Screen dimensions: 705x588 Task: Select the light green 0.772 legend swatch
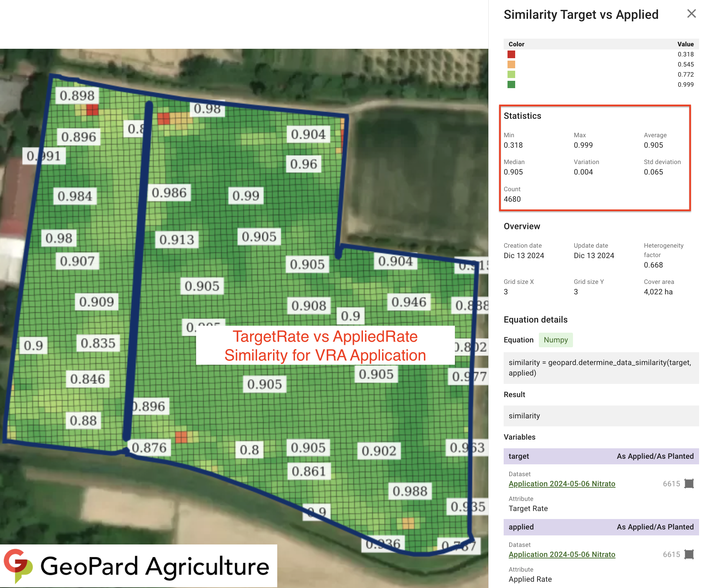click(511, 75)
